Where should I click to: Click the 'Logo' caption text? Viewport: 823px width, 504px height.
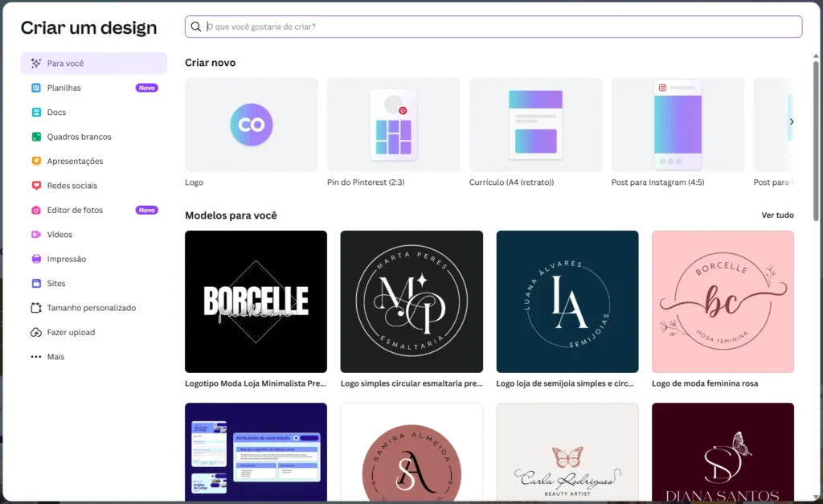coord(194,182)
